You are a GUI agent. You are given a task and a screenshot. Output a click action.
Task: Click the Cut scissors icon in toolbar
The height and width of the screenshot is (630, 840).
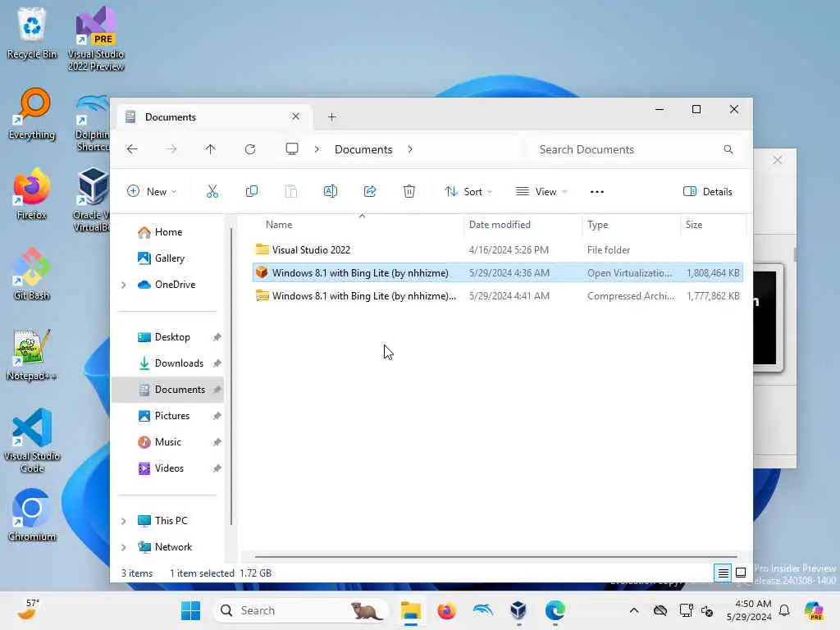(212, 191)
